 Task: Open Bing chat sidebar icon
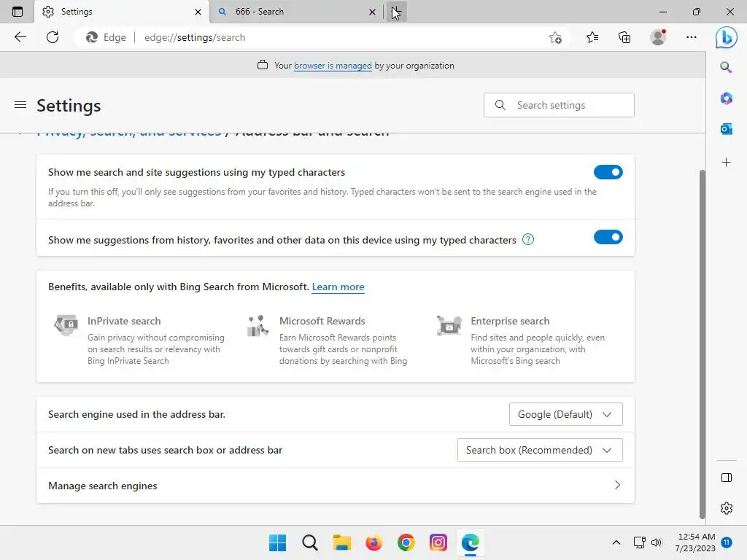[726, 37]
